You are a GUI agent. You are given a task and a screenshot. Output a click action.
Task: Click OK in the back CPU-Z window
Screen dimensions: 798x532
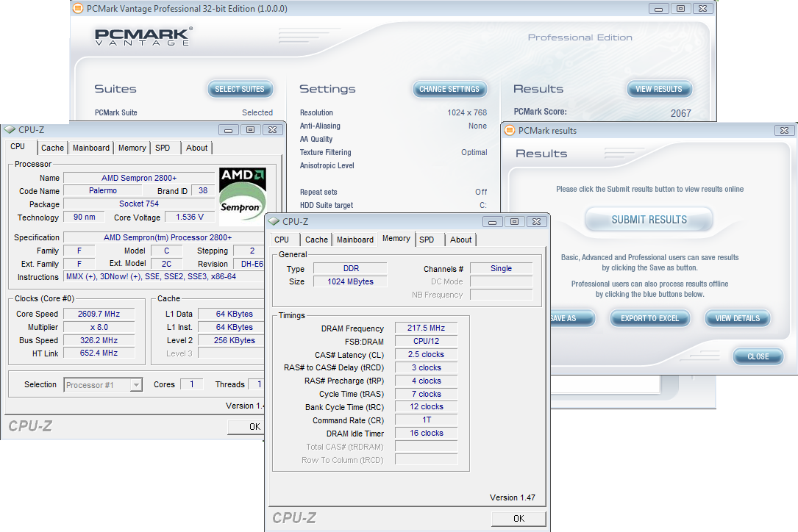click(x=246, y=427)
